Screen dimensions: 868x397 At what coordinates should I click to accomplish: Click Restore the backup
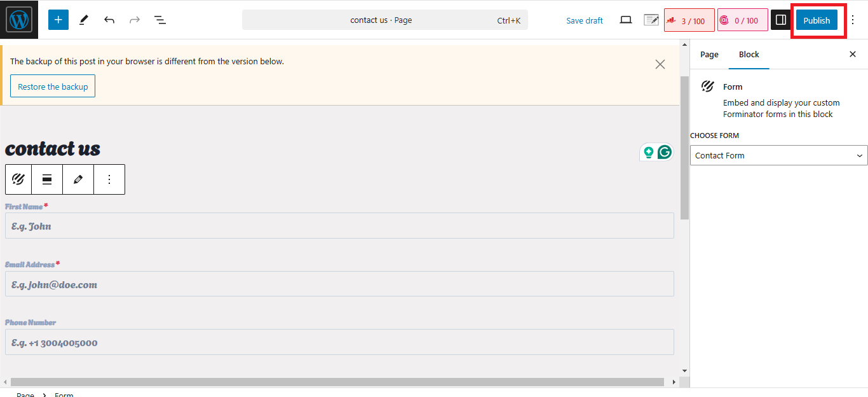coord(53,87)
